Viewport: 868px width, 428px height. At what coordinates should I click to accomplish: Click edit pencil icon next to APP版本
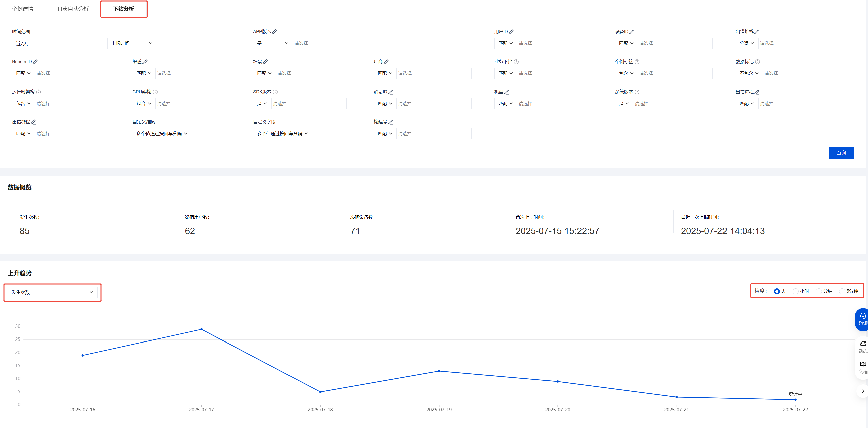click(274, 32)
